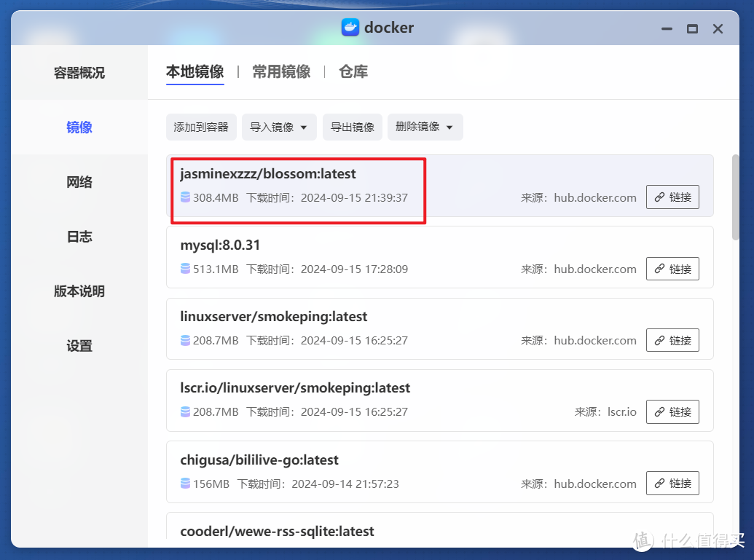Click storage icon beside mysql:8.0.31 size

click(x=186, y=269)
